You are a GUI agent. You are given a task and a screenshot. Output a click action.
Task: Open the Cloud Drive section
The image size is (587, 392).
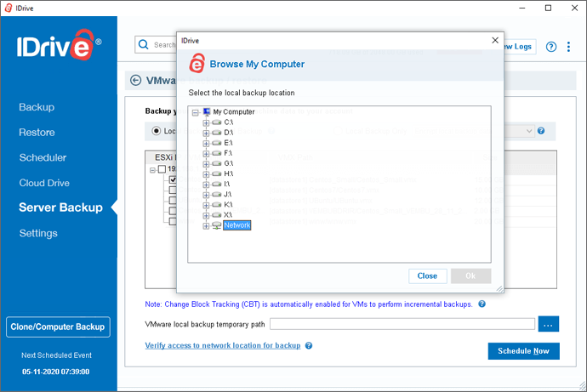(44, 183)
